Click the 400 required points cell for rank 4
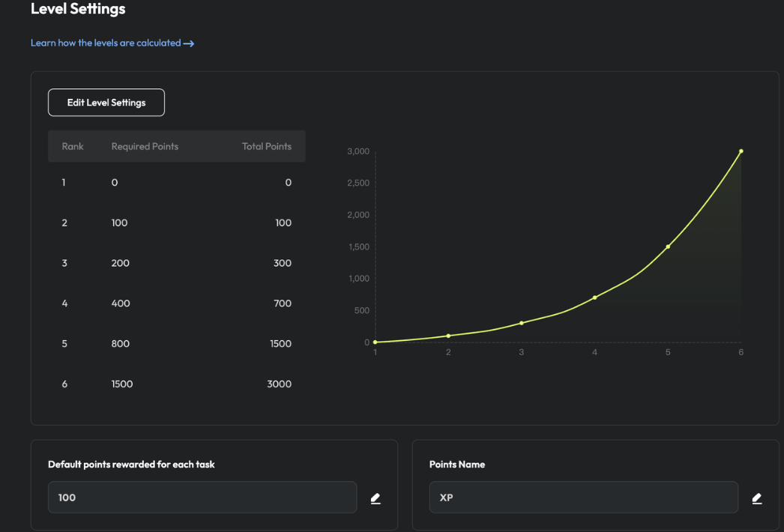The image size is (784, 532). tap(121, 303)
